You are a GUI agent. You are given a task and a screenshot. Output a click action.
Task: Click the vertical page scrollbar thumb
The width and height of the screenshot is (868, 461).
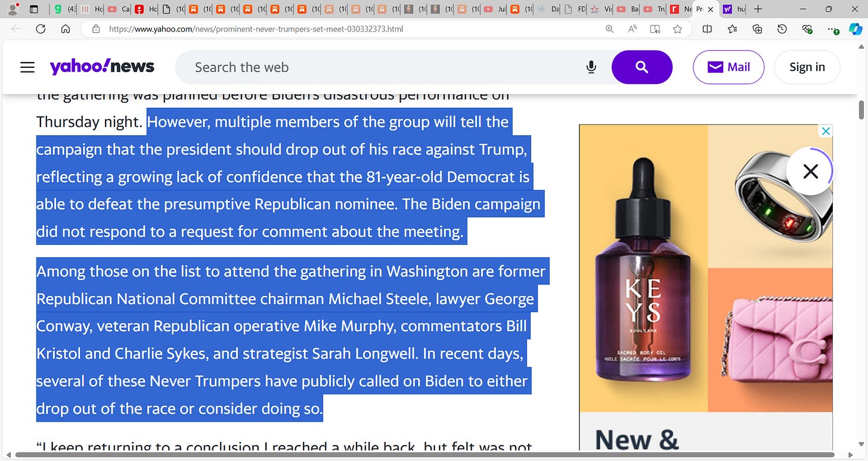click(x=861, y=110)
